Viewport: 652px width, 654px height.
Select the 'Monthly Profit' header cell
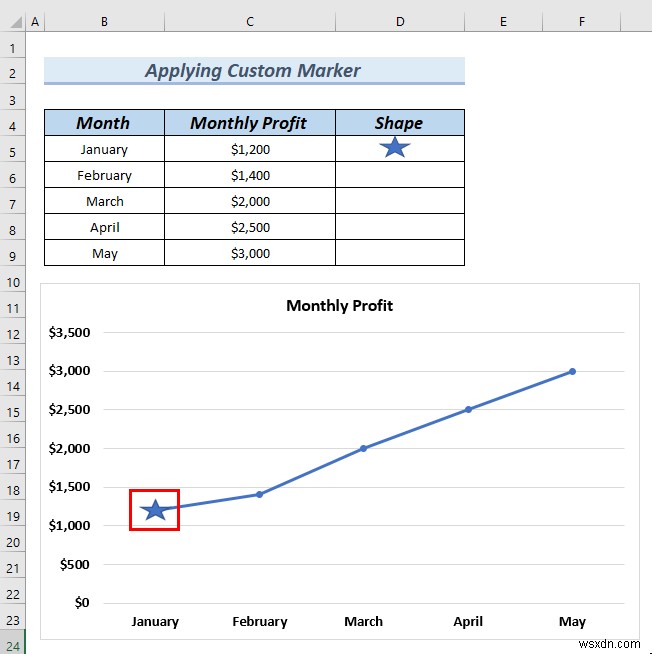250,123
